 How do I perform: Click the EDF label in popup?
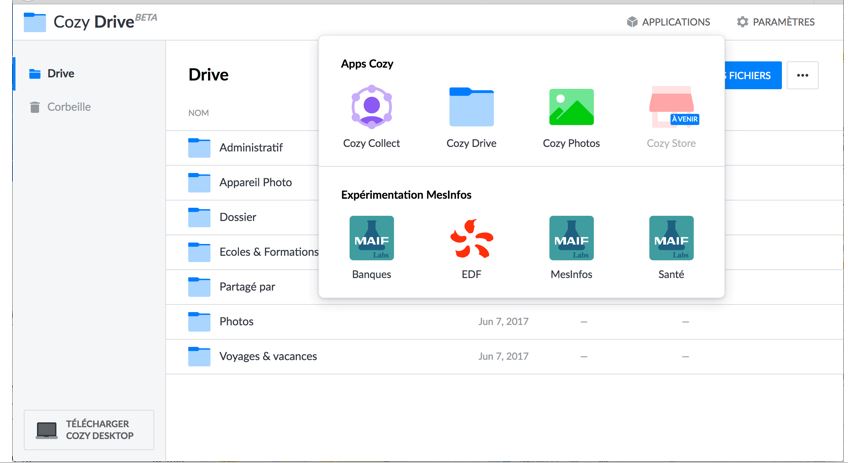coord(471,274)
